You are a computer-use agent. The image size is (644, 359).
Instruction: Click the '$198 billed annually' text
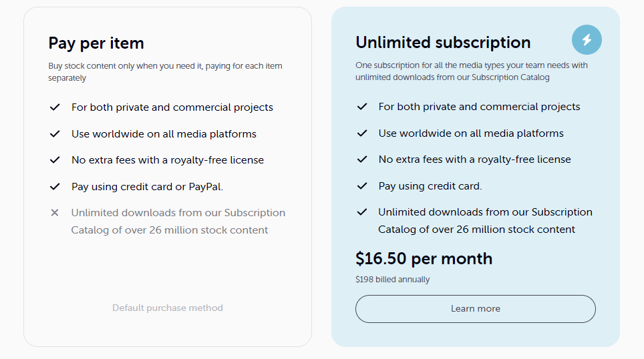point(392,280)
